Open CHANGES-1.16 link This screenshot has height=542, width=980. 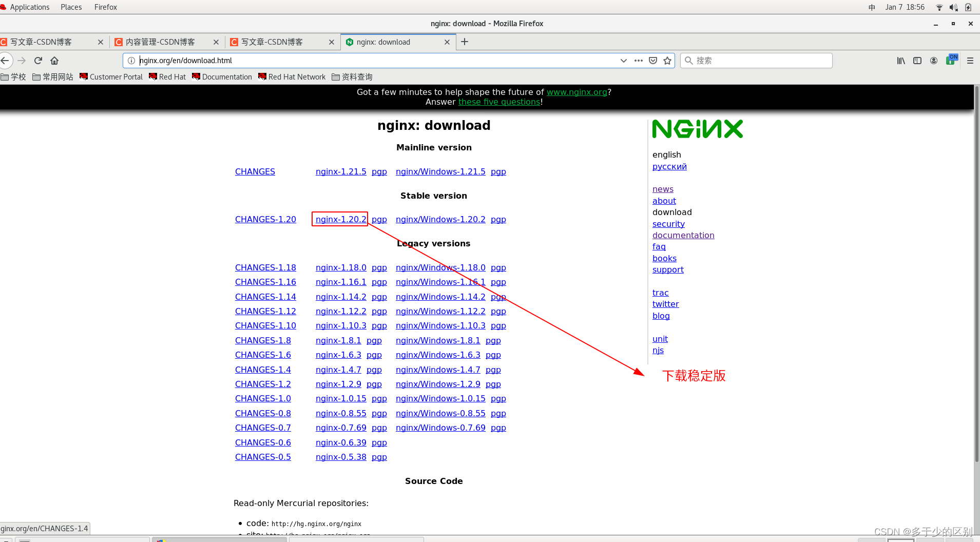tap(265, 282)
